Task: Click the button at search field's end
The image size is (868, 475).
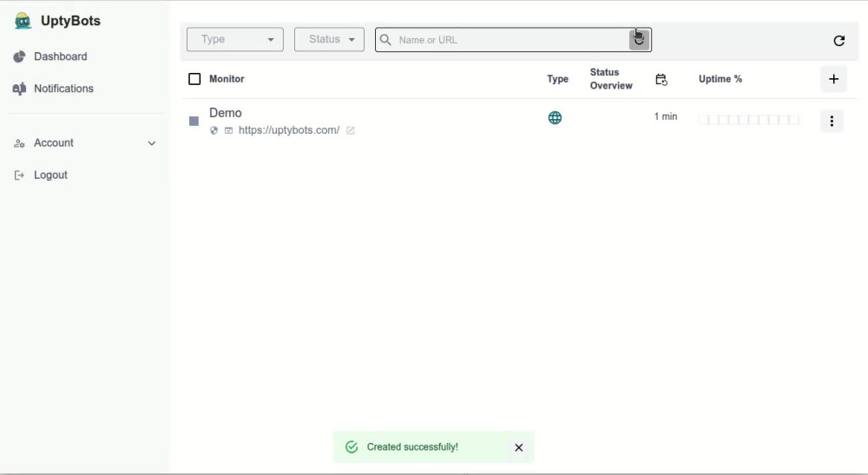Action: click(639, 40)
